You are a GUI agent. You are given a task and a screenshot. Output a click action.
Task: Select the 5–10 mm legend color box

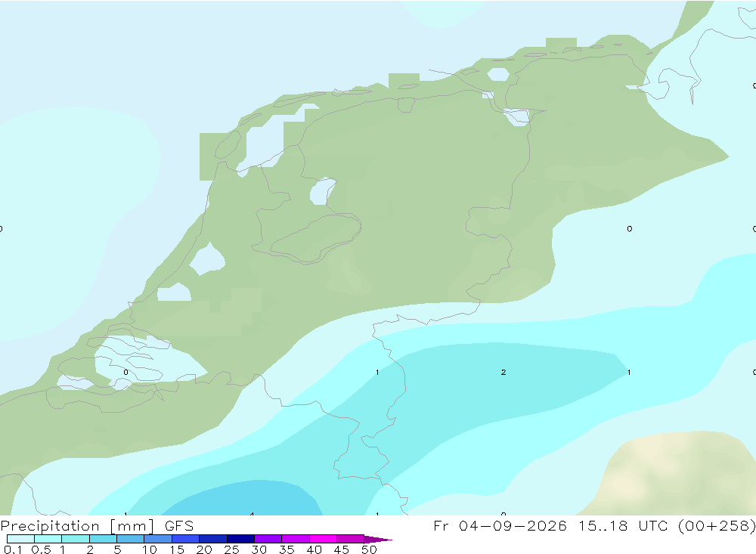(x=131, y=539)
